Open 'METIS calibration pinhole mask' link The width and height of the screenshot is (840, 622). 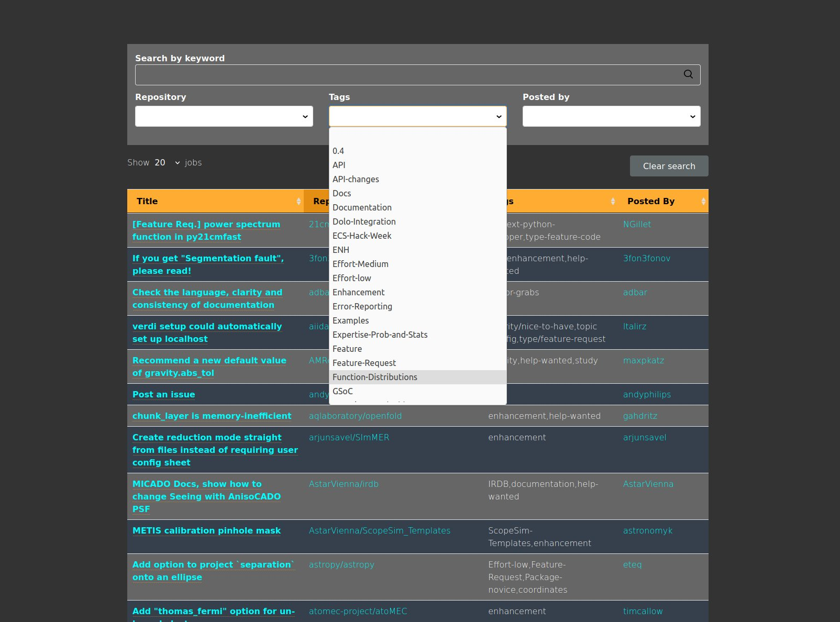point(206,530)
